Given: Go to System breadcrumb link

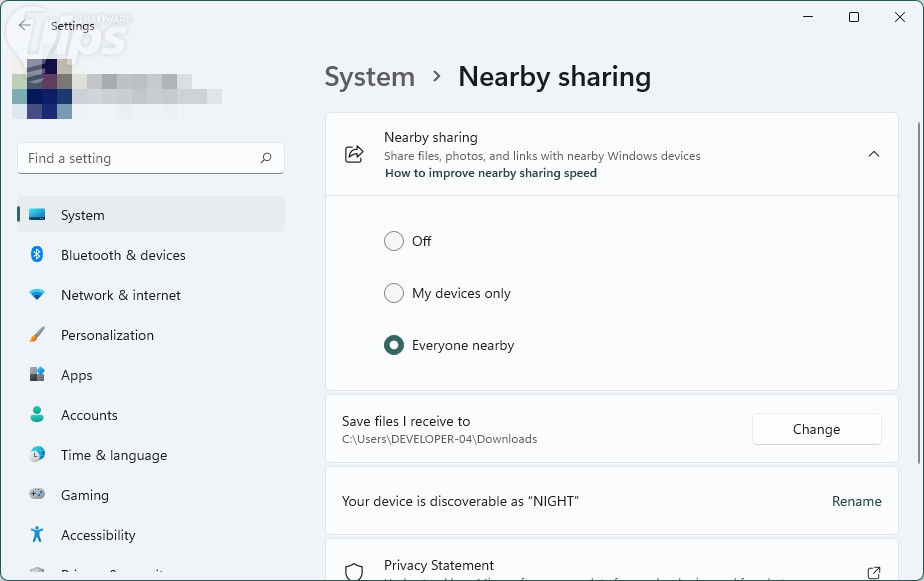Looking at the screenshot, I should pyautogui.click(x=369, y=77).
